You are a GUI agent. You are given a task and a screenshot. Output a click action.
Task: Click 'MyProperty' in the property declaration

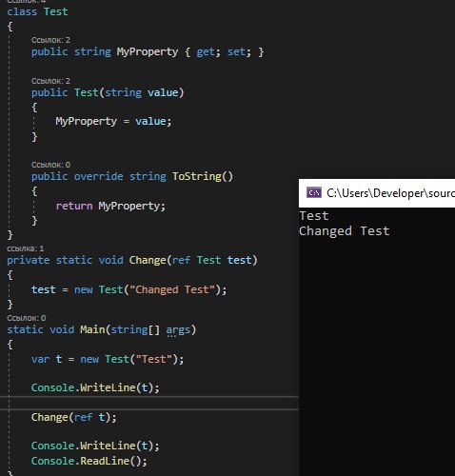click(148, 52)
